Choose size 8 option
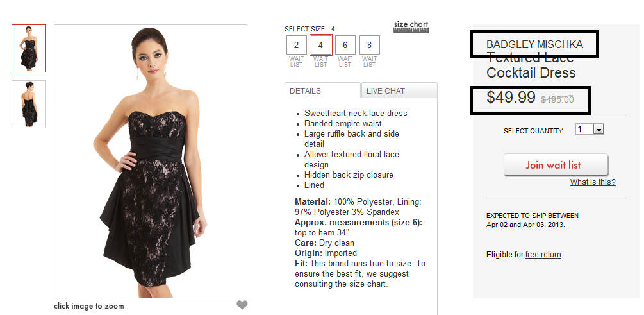Screen dimensions: 644x315 370,45
